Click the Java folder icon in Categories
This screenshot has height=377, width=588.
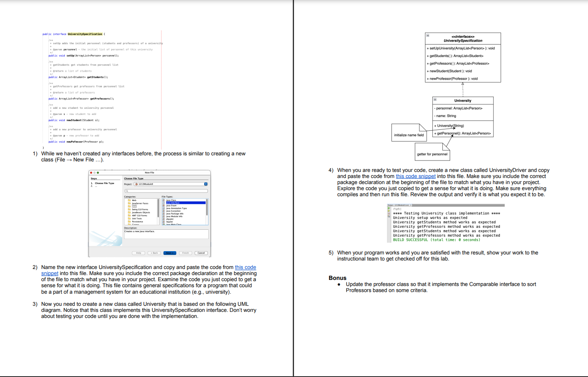pyautogui.click(x=129, y=206)
